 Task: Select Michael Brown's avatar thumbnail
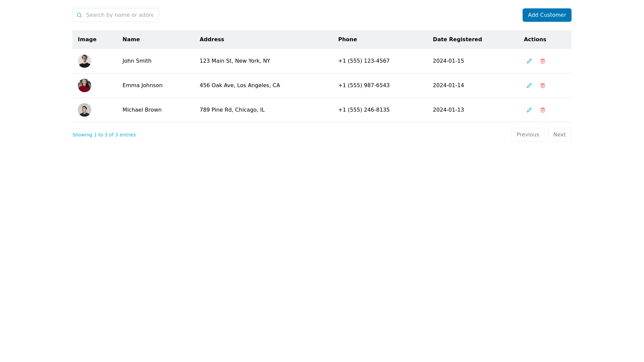coord(85,110)
